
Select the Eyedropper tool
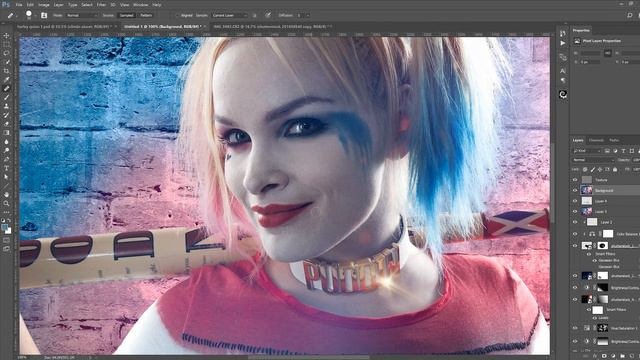point(7,80)
